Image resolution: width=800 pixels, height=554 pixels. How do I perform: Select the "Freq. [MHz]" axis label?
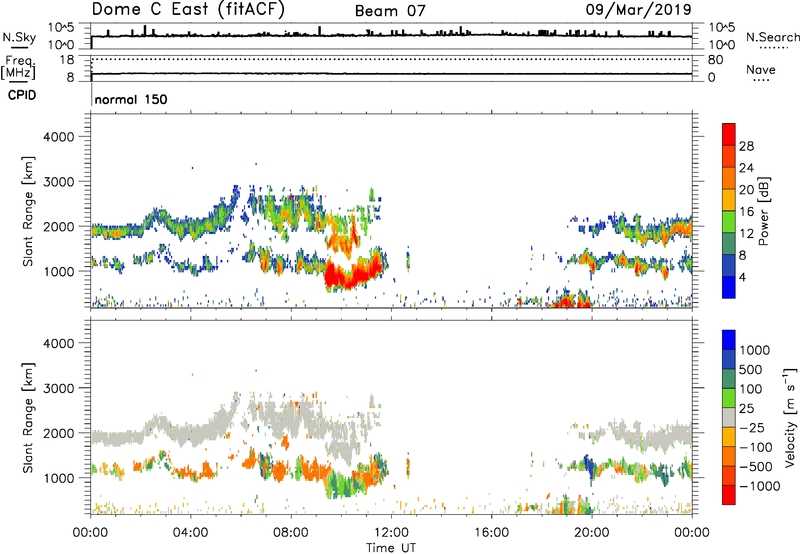tap(18, 68)
